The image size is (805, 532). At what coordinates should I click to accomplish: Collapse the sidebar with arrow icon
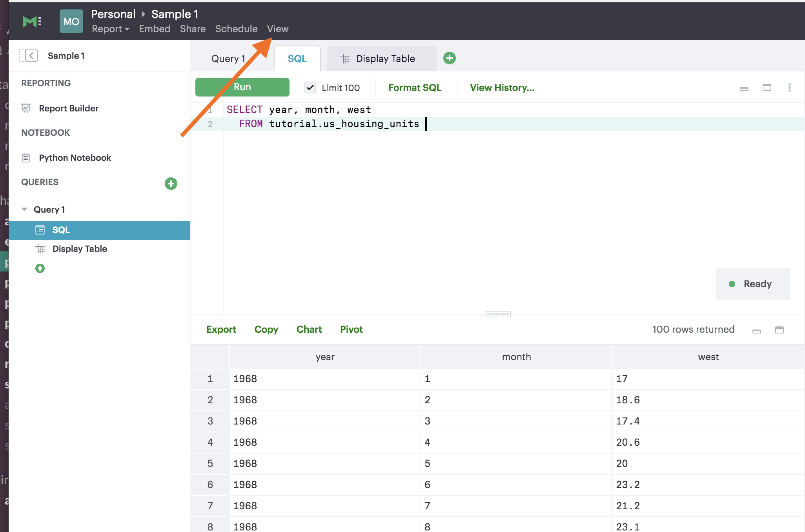click(29, 56)
